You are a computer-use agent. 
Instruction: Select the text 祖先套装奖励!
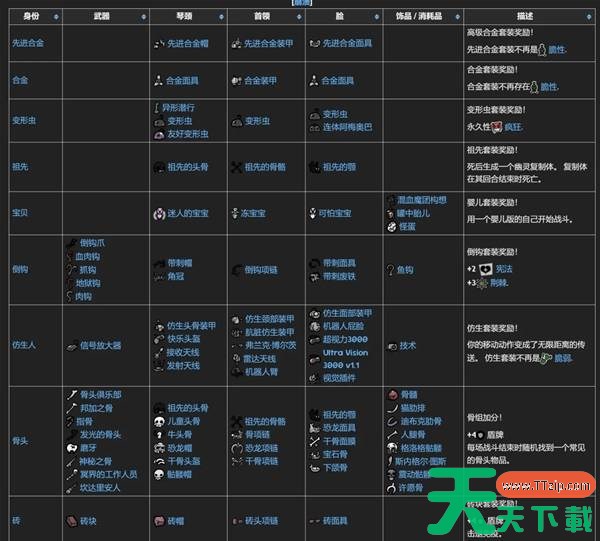point(492,150)
